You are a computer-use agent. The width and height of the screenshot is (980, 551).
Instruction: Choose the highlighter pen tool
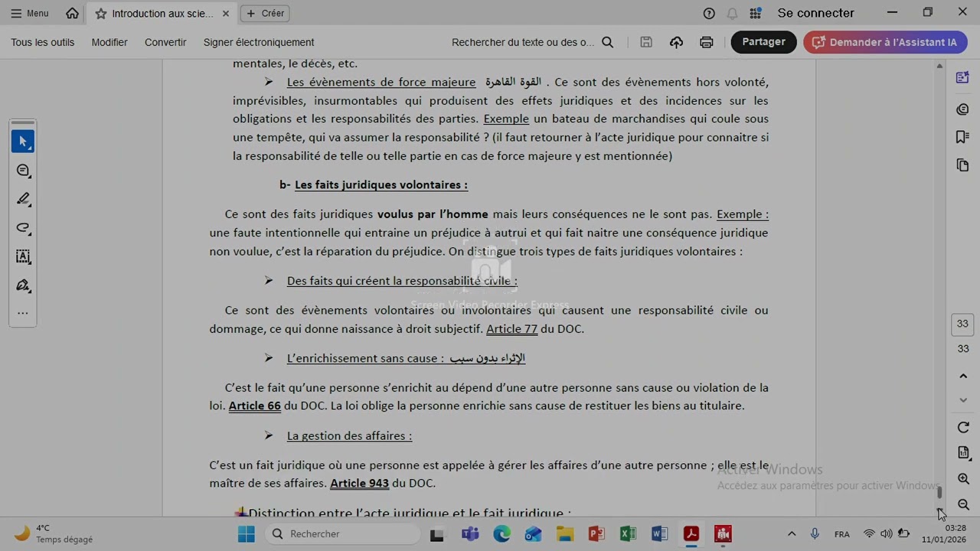click(x=23, y=199)
